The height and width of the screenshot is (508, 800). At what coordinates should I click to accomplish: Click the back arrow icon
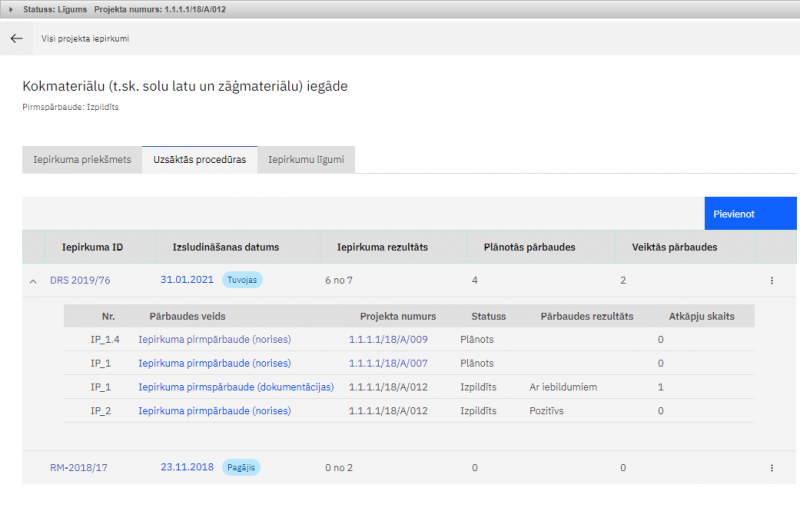point(16,38)
